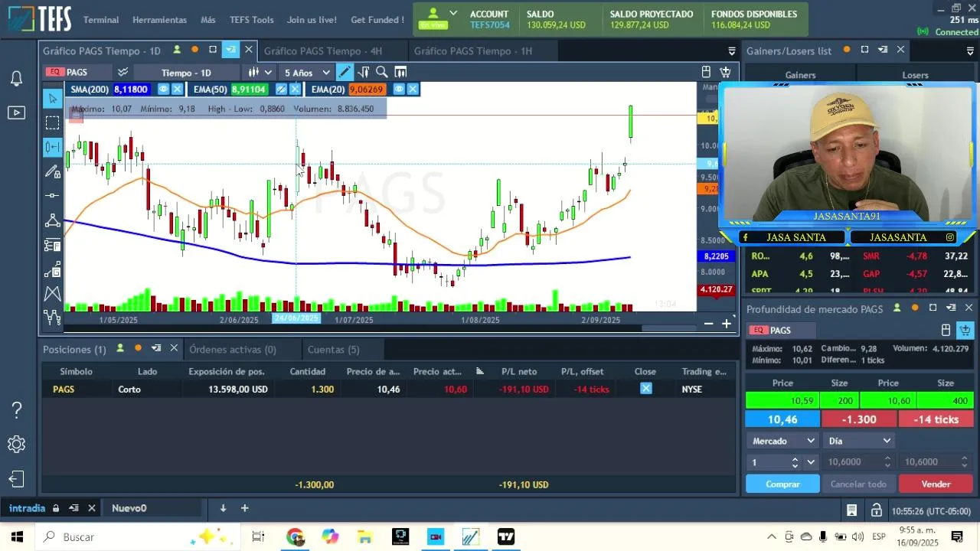Toggle the chart 1D panel link icon
The image size is (980, 551).
click(x=177, y=50)
